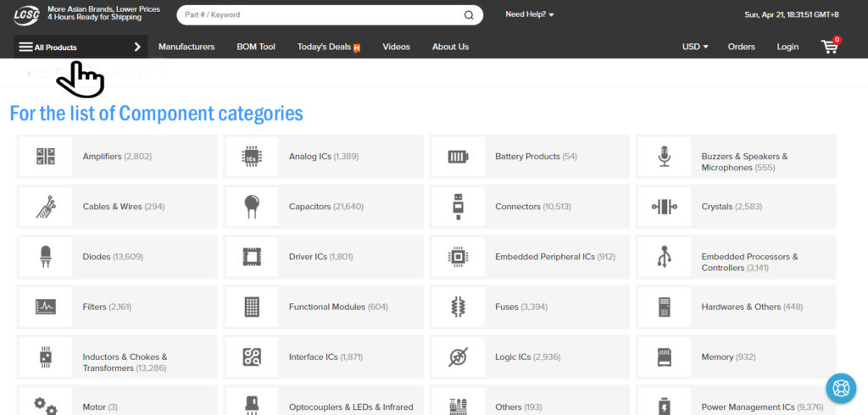This screenshot has width=868, height=415.
Task: Open Optocouplers & LEDs & Infrared link
Action: [351, 407]
